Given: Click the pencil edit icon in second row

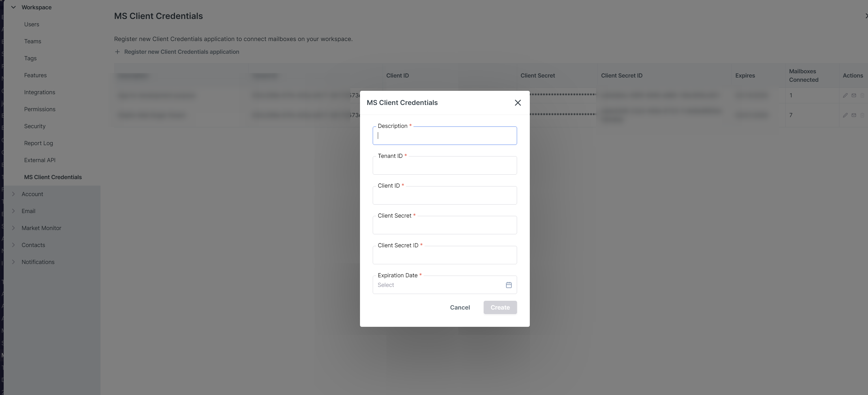Looking at the screenshot, I should (x=845, y=115).
